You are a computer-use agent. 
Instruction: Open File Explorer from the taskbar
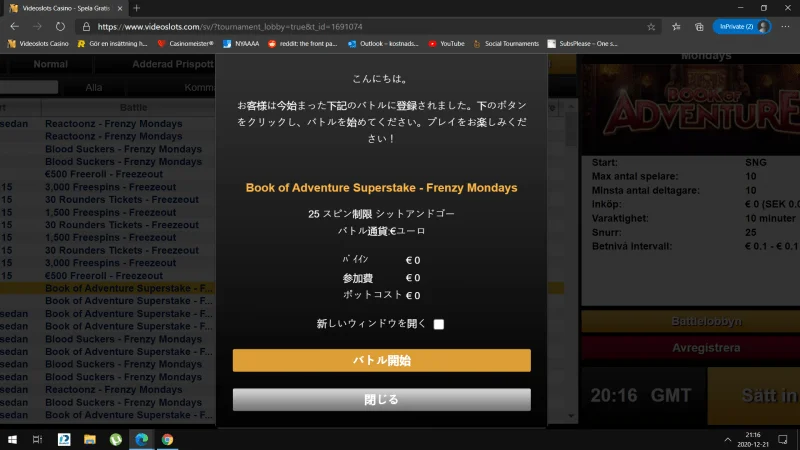click(90, 439)
